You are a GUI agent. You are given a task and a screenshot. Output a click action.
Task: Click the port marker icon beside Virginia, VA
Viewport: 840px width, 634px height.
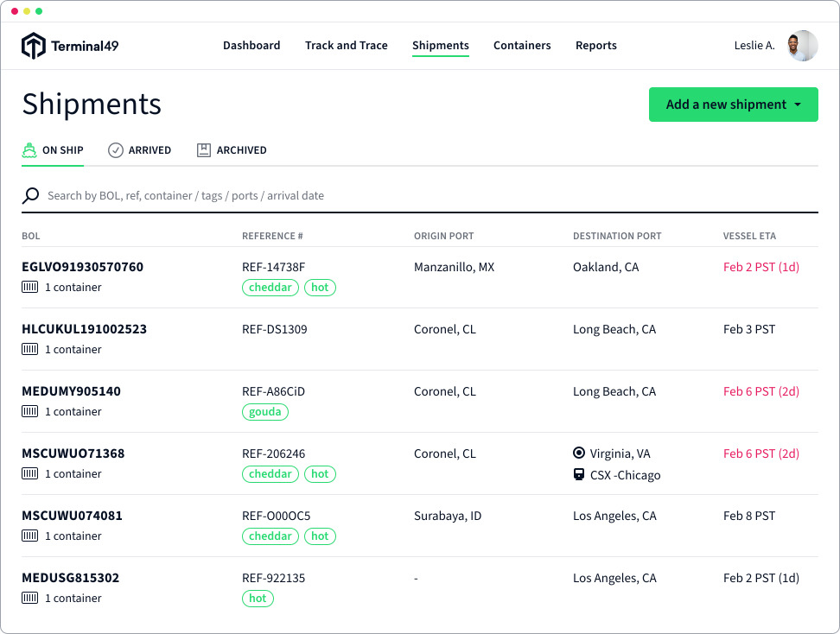click(x=579, y=453)
